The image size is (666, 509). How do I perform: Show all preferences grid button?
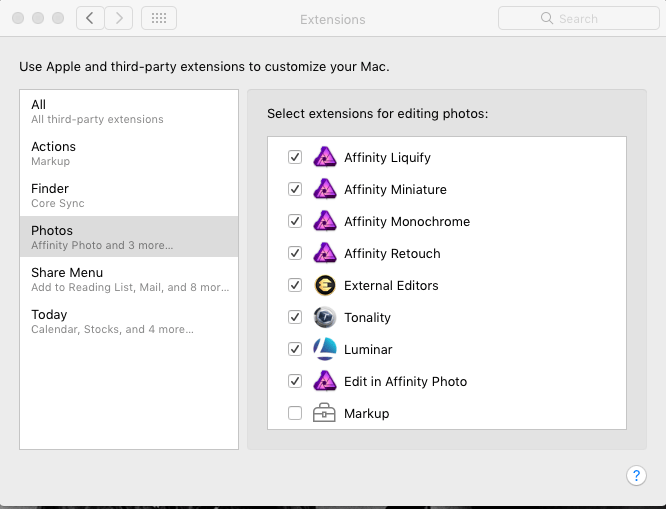point(159,18)
